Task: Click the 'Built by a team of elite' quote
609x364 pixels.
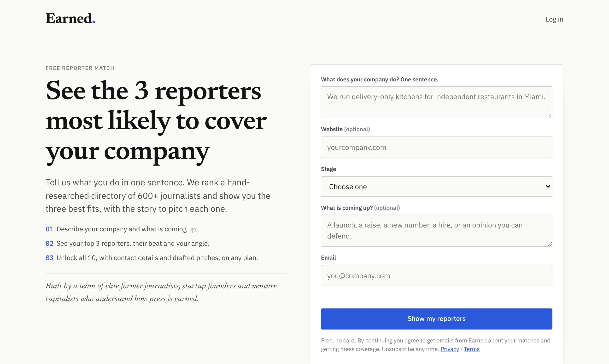Action: click(161, 292)
